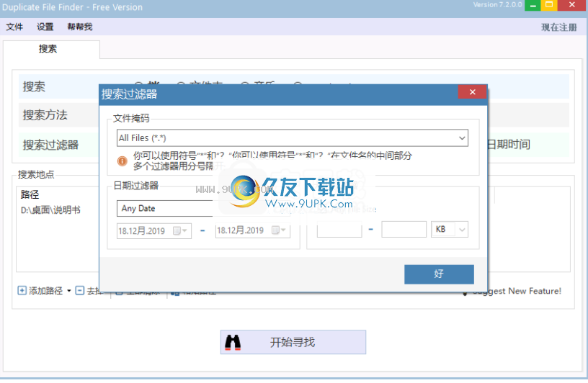Open the 帮帮我 menu
Screen dimensions: 588x383
pos(79,27)
